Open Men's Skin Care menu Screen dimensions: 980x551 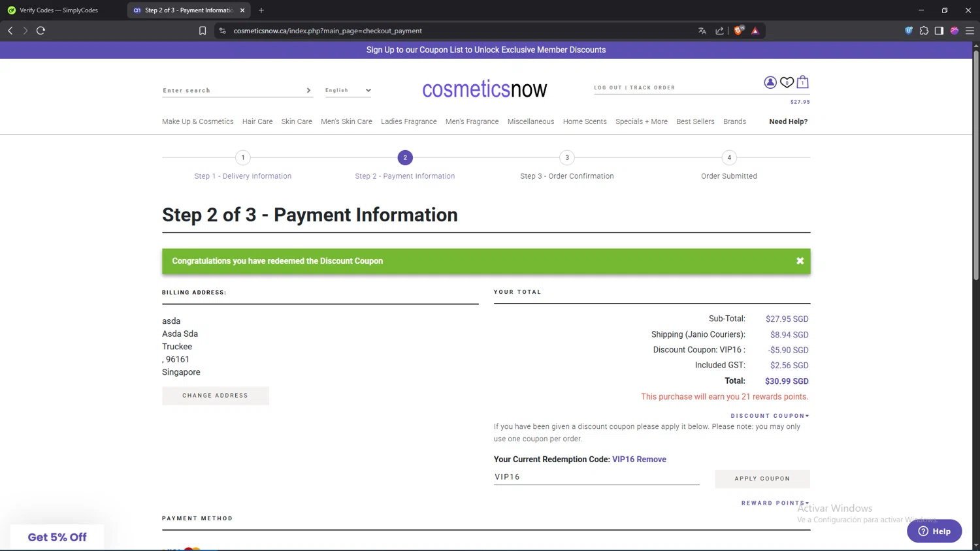tap(346, 121)
